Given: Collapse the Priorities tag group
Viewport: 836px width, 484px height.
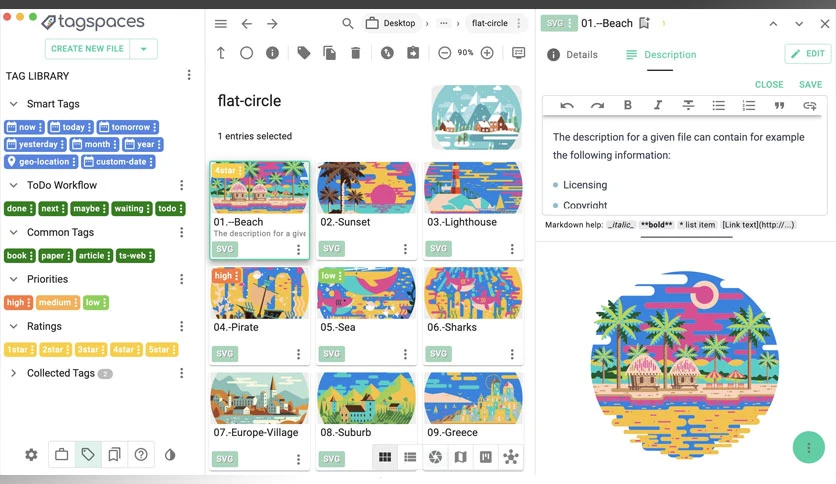Looking at the screenshot, I should (14, 279).
